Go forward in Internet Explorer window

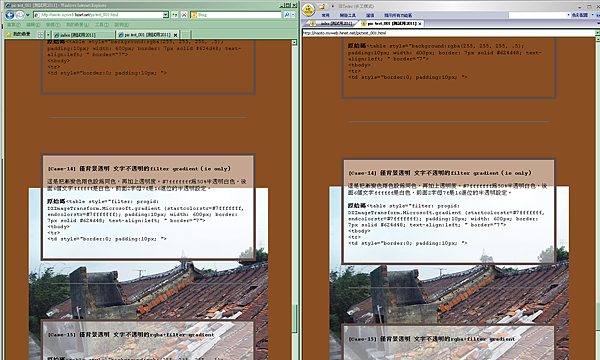coord(20,15)
